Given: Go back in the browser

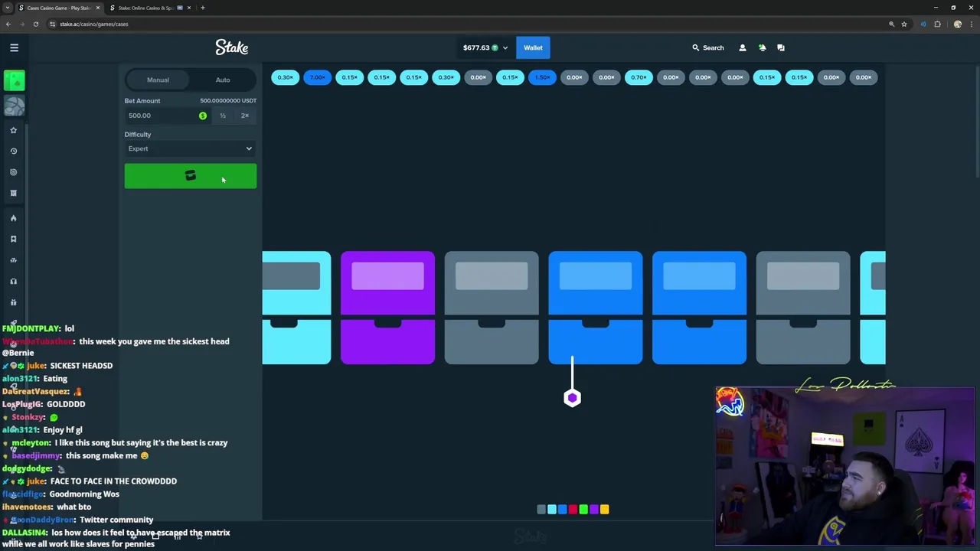Looking at the screenshot, I should click(x=8, y=24).
